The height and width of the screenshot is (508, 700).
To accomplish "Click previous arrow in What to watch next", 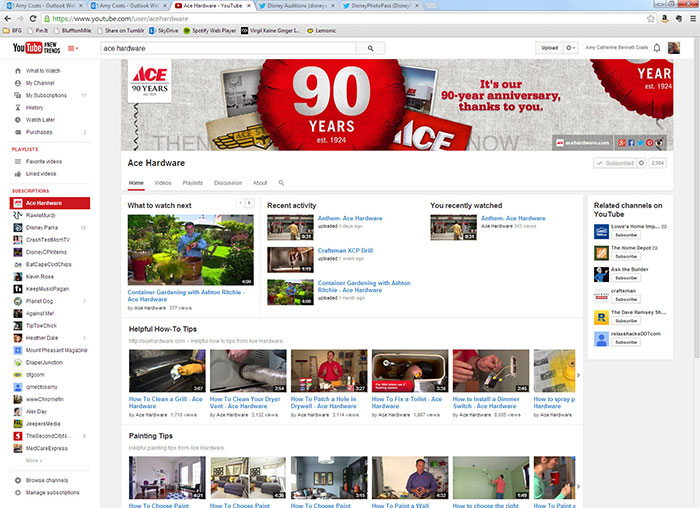I will [x=240, y=203].
